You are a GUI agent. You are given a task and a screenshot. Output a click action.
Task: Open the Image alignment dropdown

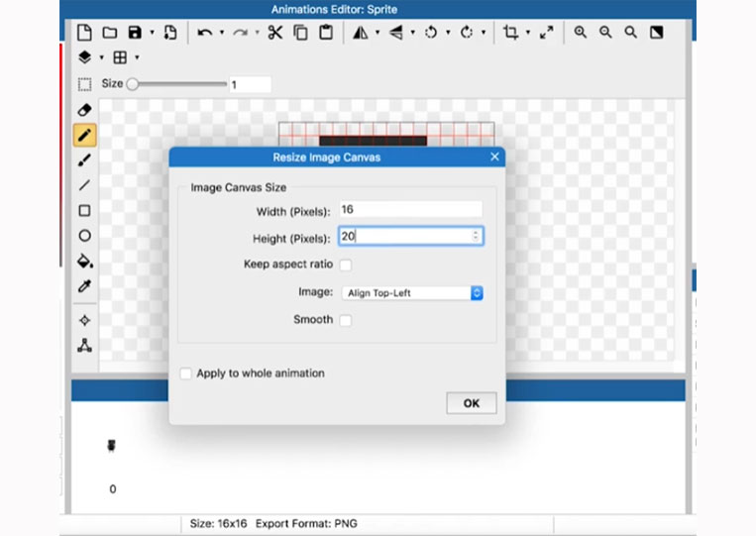412,293
